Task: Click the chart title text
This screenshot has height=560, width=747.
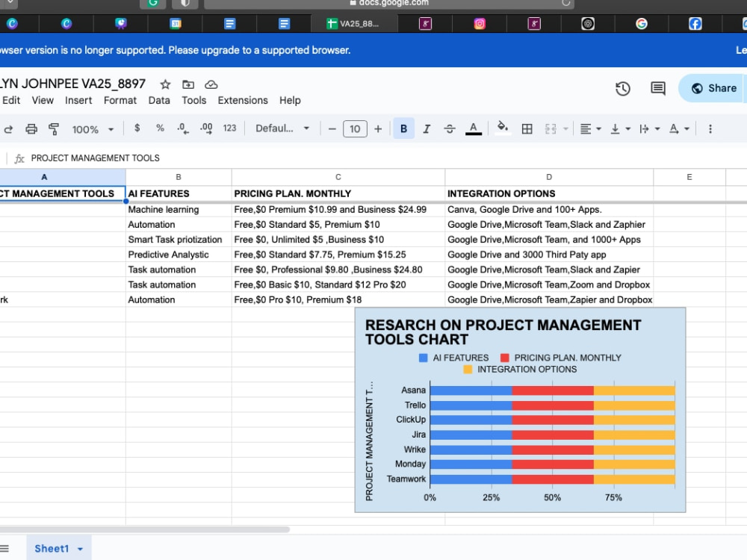Action: 503,332
